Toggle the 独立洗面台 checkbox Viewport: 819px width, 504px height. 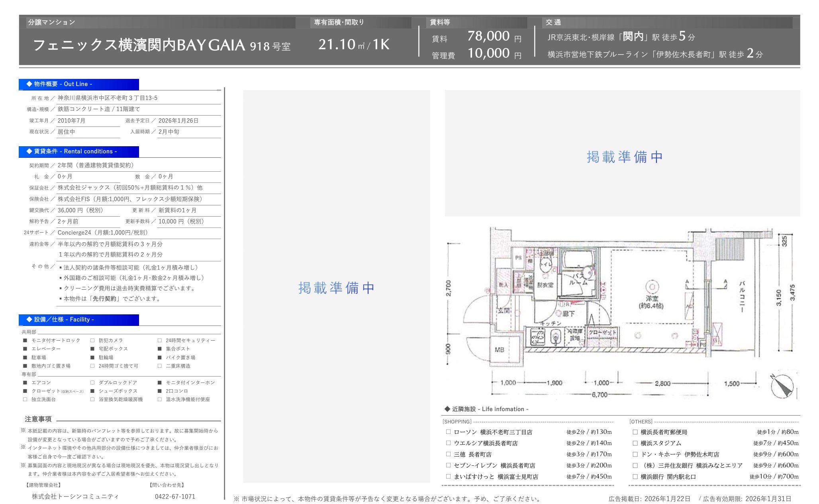click(25, 399)
